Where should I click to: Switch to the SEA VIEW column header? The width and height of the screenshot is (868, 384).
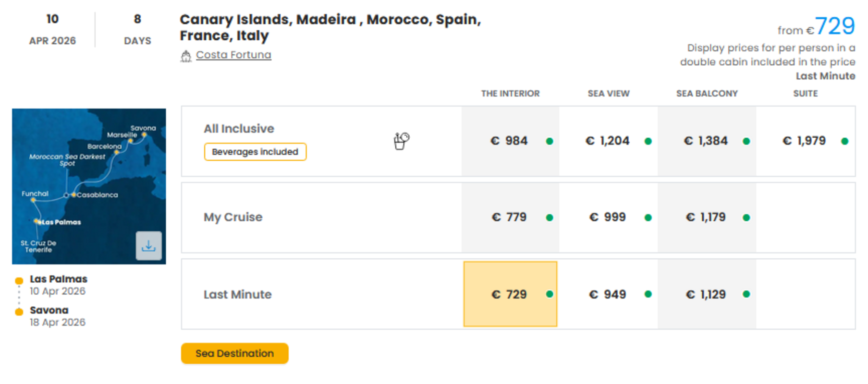tap(608, 93)
